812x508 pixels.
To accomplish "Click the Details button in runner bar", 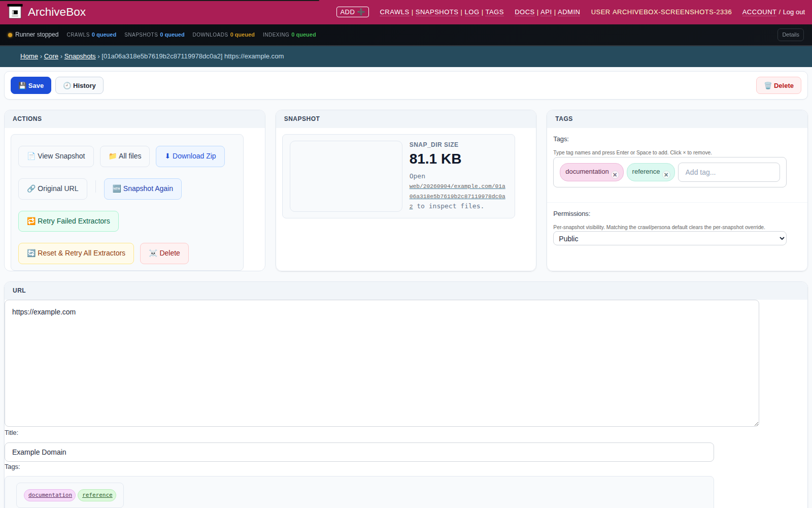I will [x=791, y=35].
